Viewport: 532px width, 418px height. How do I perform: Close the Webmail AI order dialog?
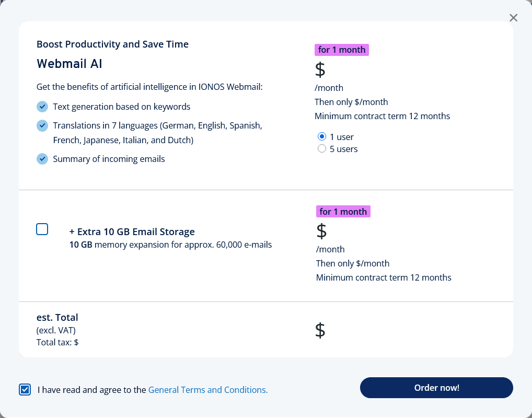coord(513,18)
